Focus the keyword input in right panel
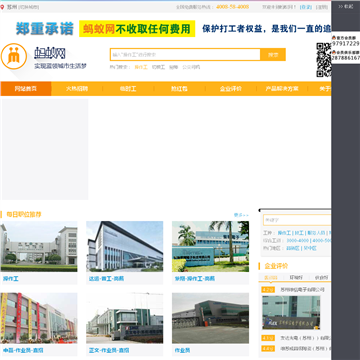Image resolution: width=360 pixels, height=360 pixels. coord(297,220)
